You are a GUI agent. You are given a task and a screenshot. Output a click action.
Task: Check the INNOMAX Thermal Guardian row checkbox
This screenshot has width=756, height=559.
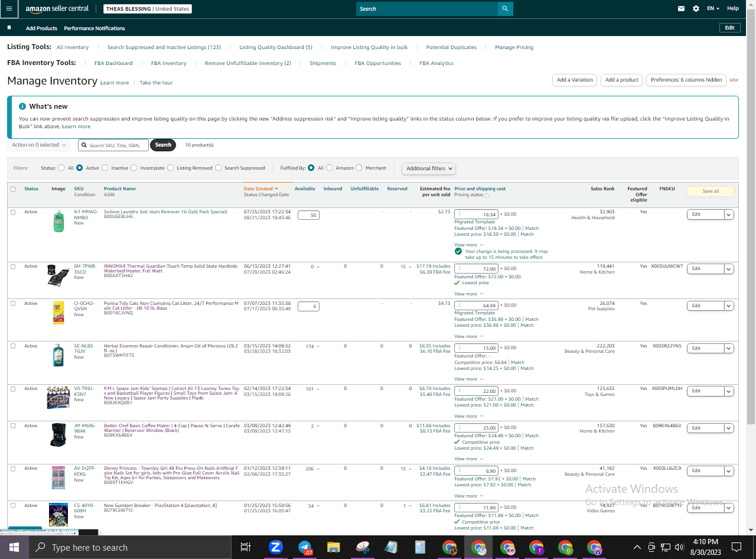tap(13, 266)
